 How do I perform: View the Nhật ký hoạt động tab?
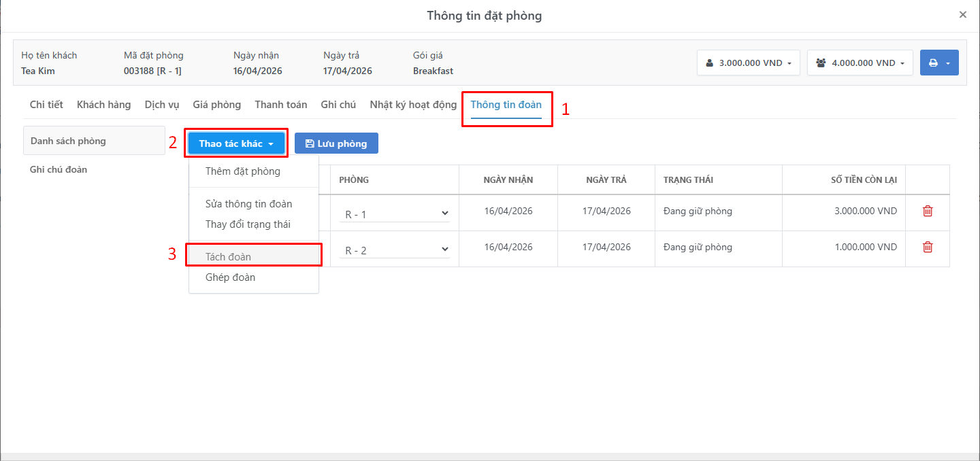click(x=413, y=105)
